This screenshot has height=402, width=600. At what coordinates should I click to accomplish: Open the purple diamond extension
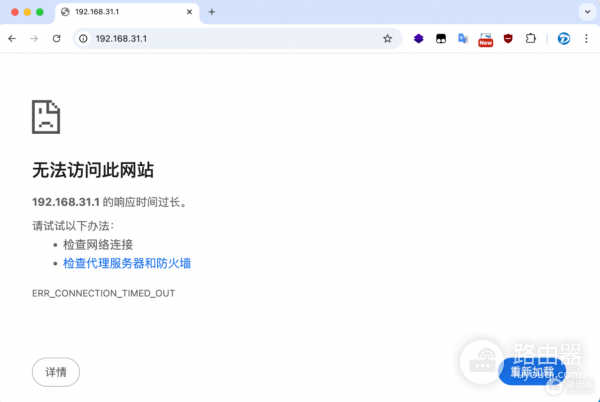pyautogui.click(x=419, y=38)
